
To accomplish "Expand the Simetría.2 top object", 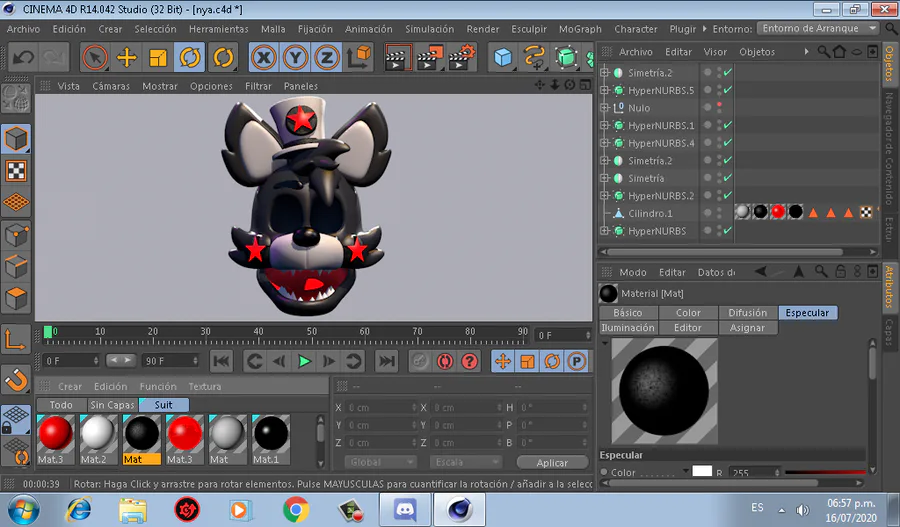I will tap(604, 73).
